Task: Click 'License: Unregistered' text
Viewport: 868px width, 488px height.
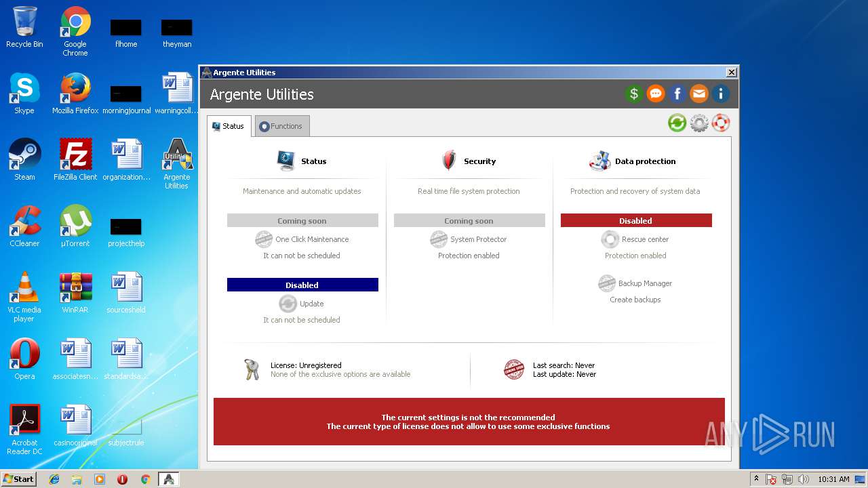Action: [306, 365]
